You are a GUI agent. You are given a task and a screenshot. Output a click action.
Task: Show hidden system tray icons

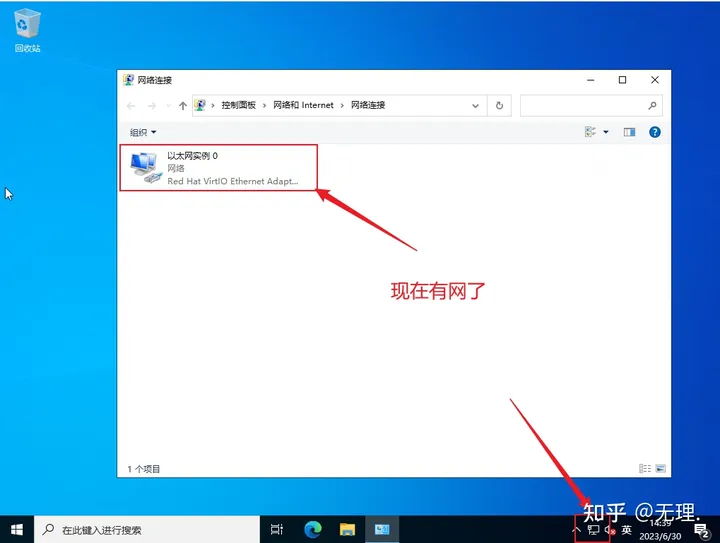click(577, 530)
